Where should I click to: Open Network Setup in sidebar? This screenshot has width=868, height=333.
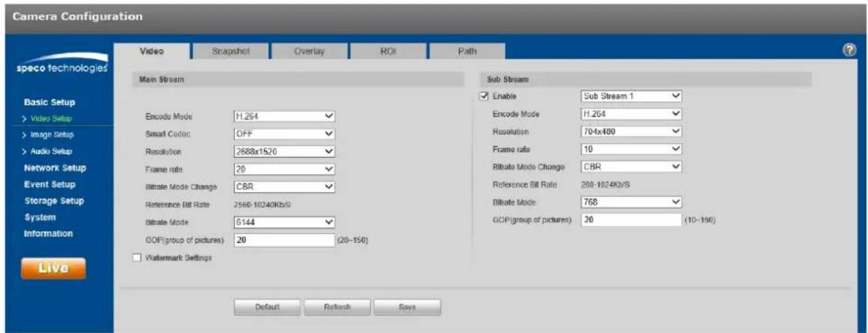[x=55, y=168]
